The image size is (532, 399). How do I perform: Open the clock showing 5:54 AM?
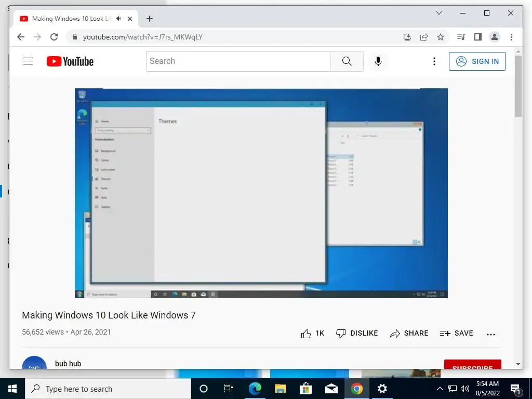[x=487, y=389]
